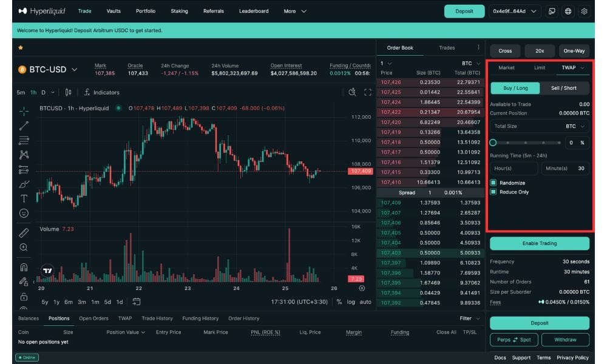Open the emoji icons tool

24,213
